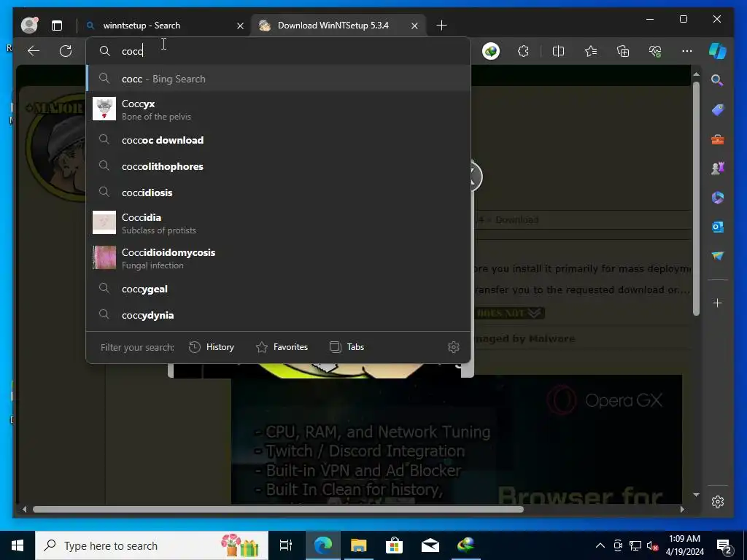Image resolution: width=747 pixels, height=560 pixels.
Task: Open the Windows Start menu
Action: (x=18, y=545)
